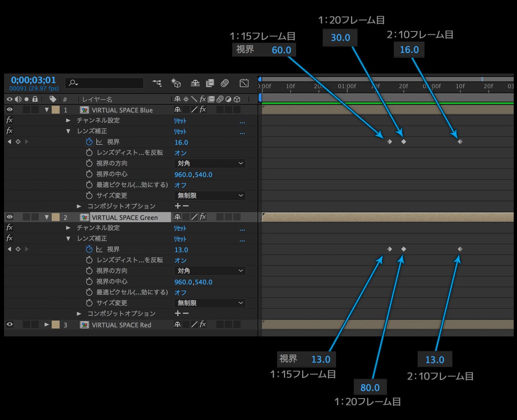Click 視界 stopwatch in VIRTUAL SPACE Blue
The width and height of the screenshot is (517, 420).
[89, 142]
